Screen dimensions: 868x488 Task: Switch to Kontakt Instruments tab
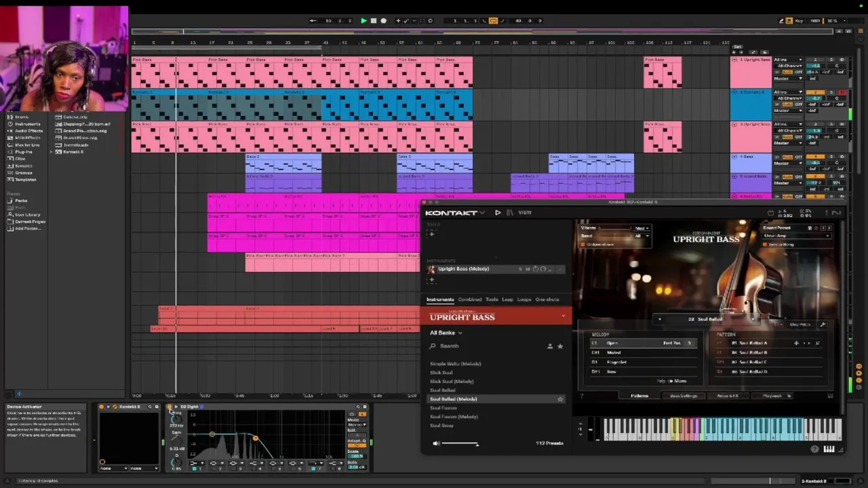coord(440,300)
